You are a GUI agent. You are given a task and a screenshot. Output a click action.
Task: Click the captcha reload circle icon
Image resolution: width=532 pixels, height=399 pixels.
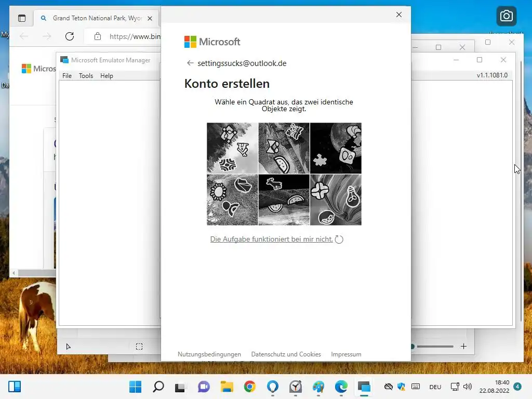pyautogui.click(x=339, y=240)
